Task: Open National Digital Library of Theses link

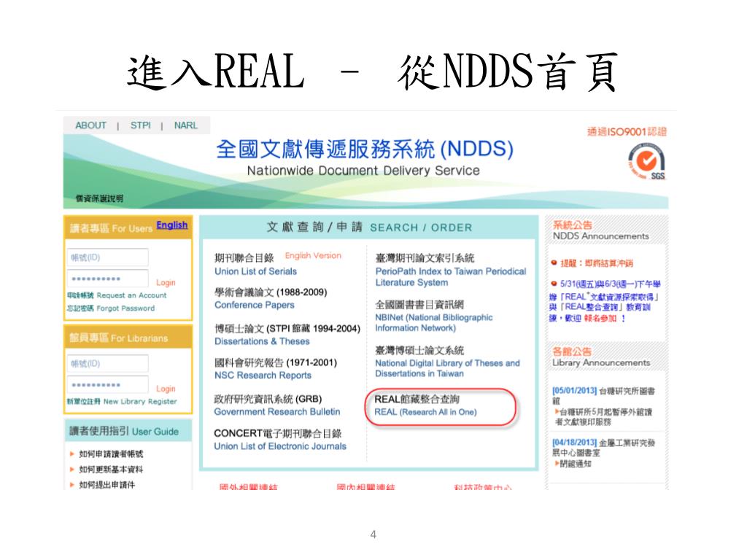Action: click(447, 368)
